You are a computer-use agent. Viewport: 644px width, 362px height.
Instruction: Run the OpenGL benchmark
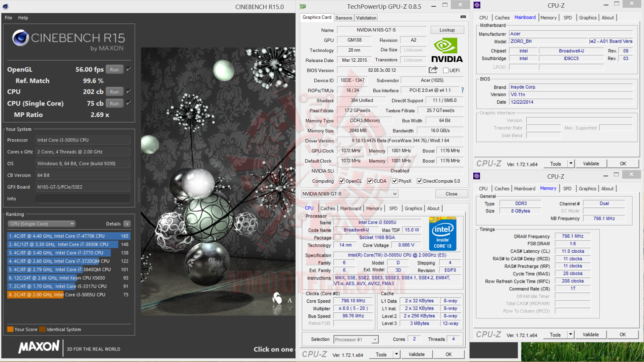coord(114,70)
